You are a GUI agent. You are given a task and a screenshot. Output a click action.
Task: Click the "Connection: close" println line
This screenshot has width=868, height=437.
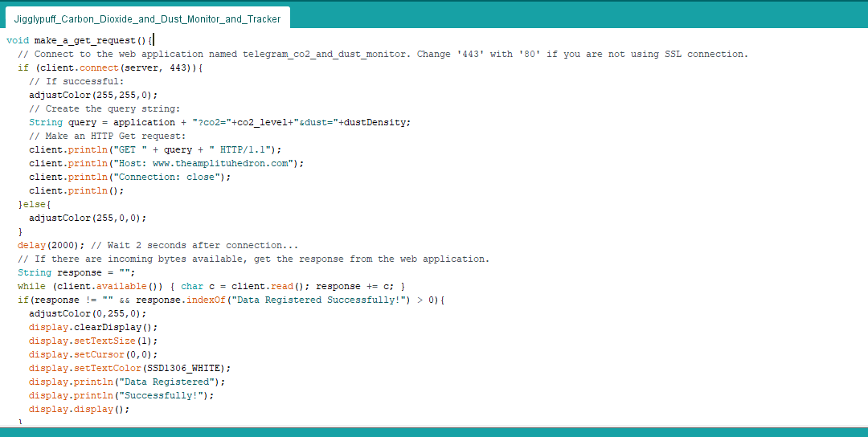[129, 177]
